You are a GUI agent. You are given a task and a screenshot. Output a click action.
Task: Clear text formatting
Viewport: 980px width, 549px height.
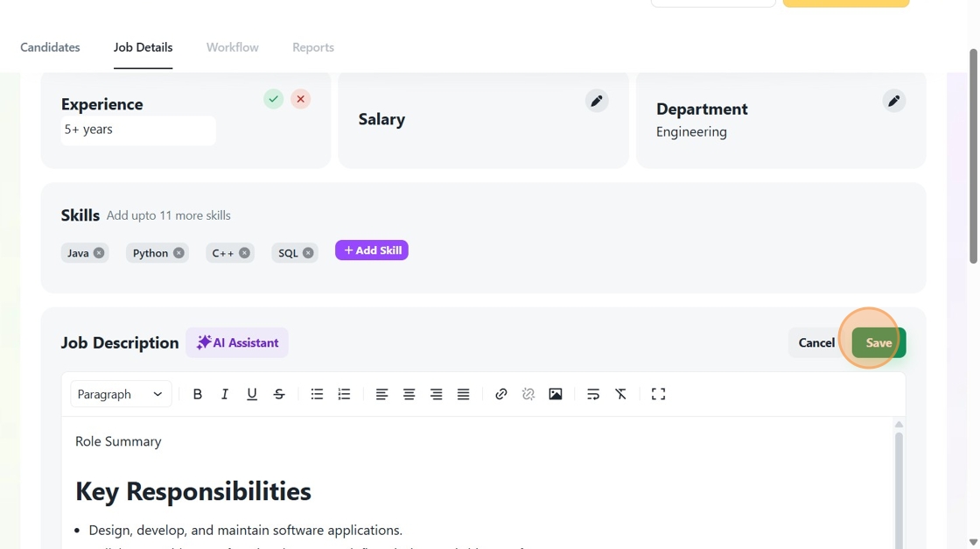click(x=620, y=394)
